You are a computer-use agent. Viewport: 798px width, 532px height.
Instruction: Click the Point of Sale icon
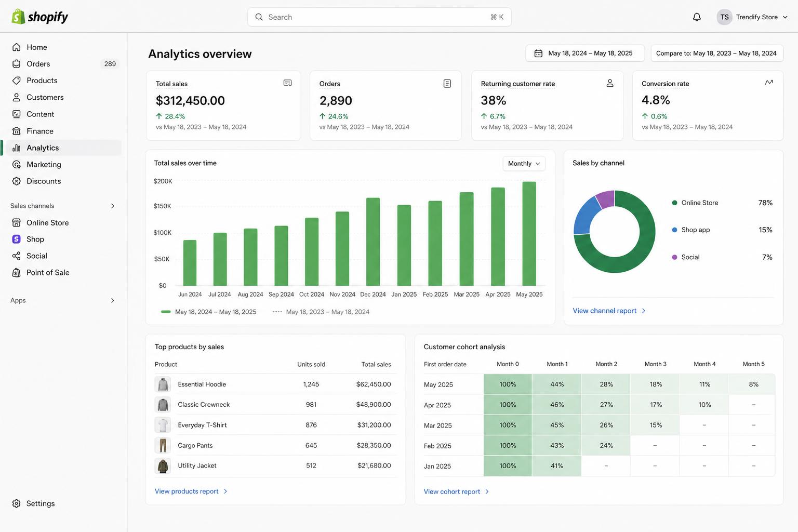(x=17, y=273)
